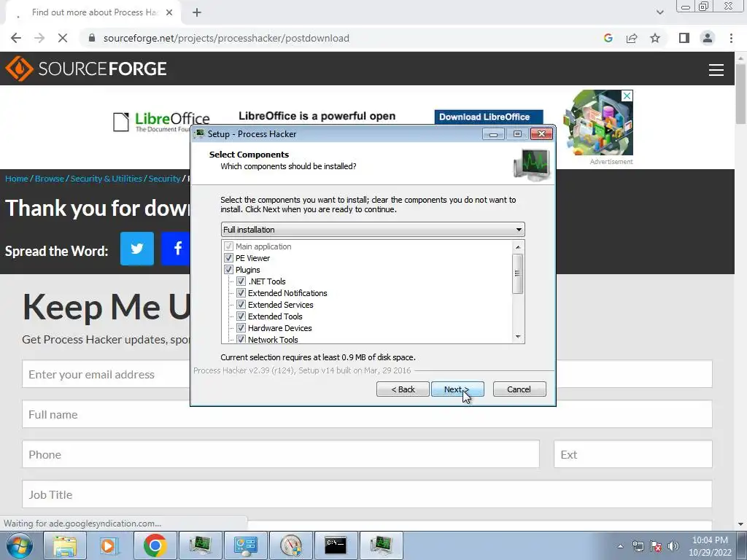Viewport: 747px width, 560px height.
Task: Click Next in the setup wizard
Action: coord(457,389)
